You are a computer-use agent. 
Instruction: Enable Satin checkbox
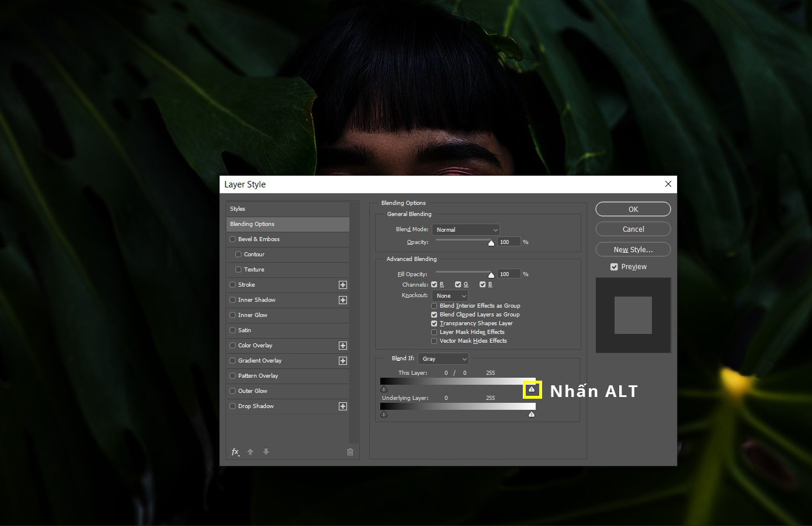click(233, 330)
